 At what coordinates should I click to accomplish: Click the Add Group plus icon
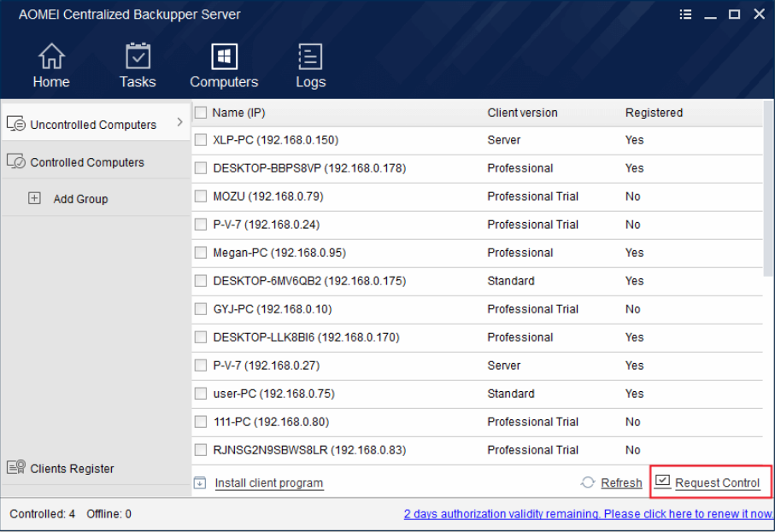click(x=34, y=199)
